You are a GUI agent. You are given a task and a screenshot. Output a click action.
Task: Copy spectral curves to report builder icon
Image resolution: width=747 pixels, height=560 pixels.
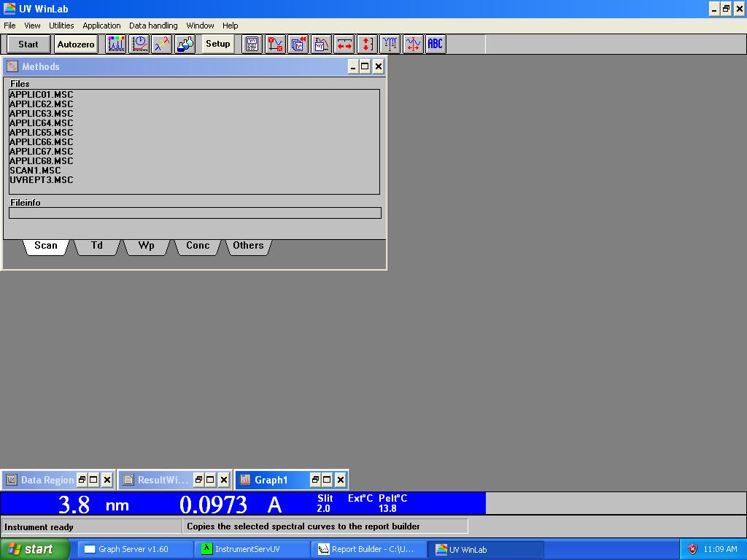tap(298, 44)
